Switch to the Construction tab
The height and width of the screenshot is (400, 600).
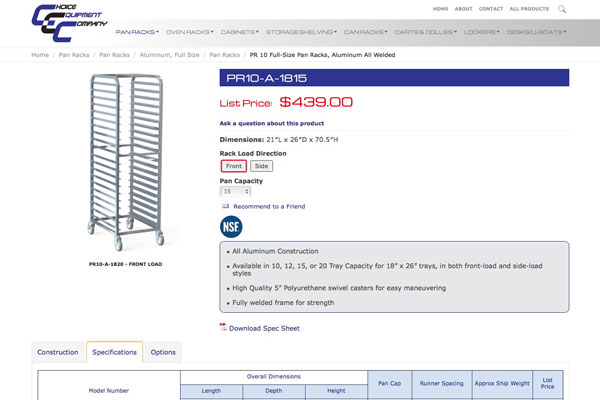click(58, 353)
